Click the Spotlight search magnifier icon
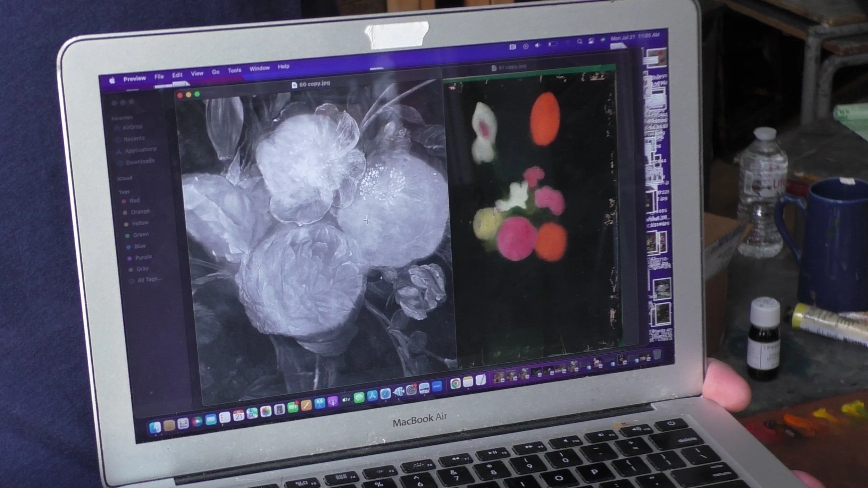This screenshot has width=868, height=488. pyautogui.click(x=579, y=42)
